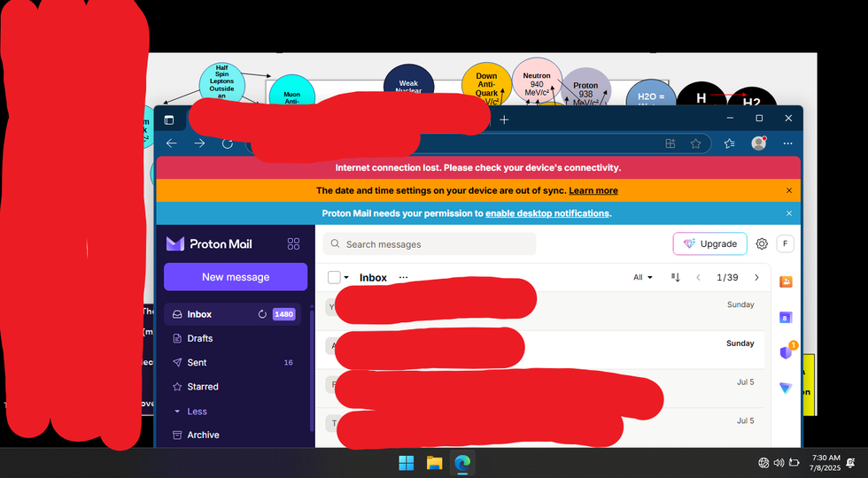Select the Neutron 940 MeV/c² circle in background window
The width and height of the screenshot is (868, 478).
pos(537,81)
